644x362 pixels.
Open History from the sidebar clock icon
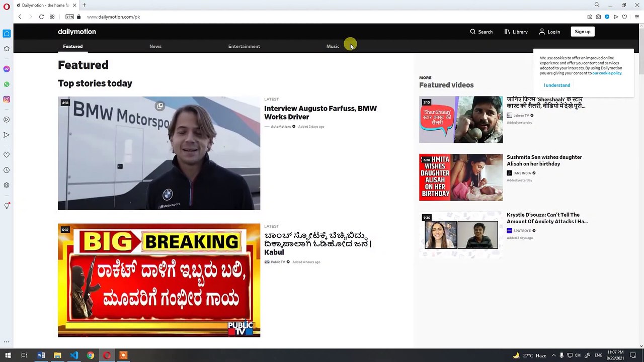pos(7,170)
